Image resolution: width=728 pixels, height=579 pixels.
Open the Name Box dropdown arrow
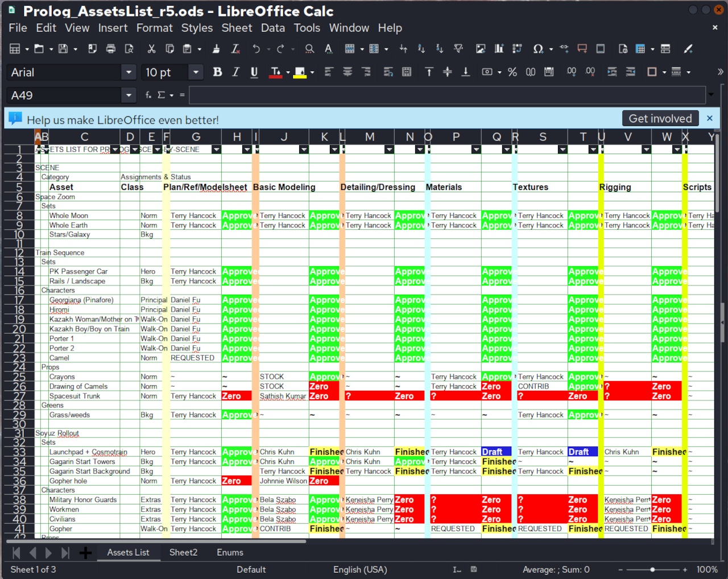click(129, 96)
